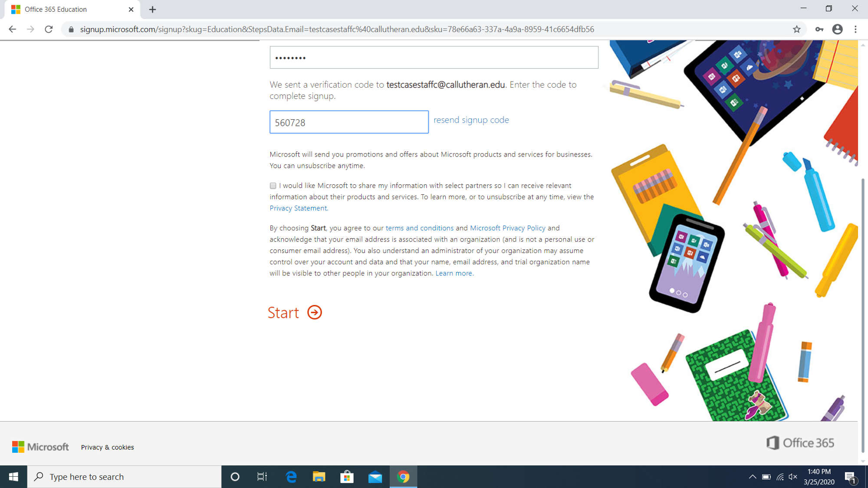Open Microsoft Edge from taskbar

coord(291,477)
